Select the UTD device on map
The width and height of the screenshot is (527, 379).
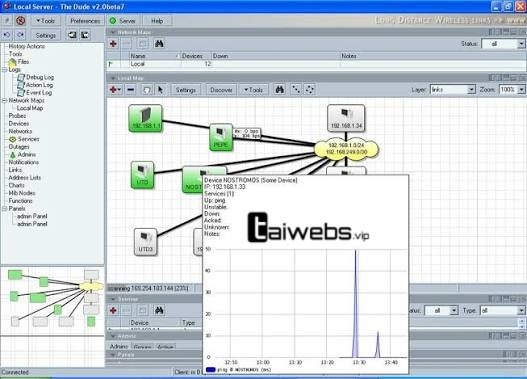143,175
